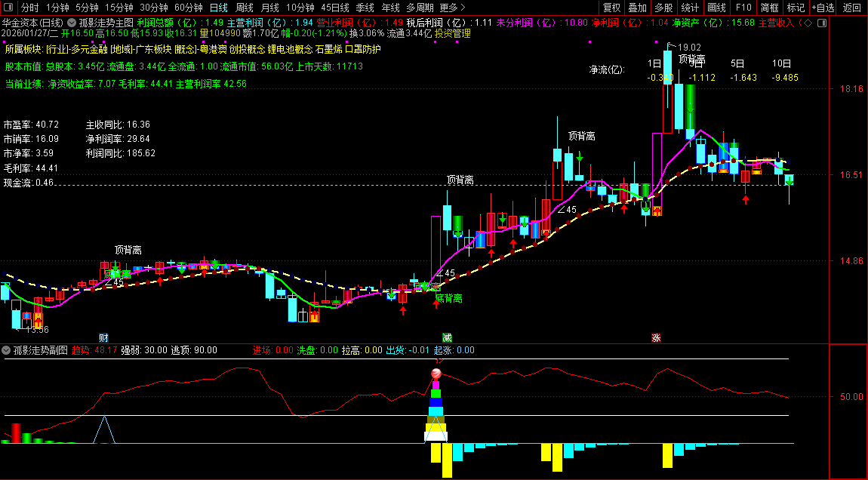This screenshot has width=868, height=480.
Task: Click the 19.02 high price label
Action: point(689,47)
